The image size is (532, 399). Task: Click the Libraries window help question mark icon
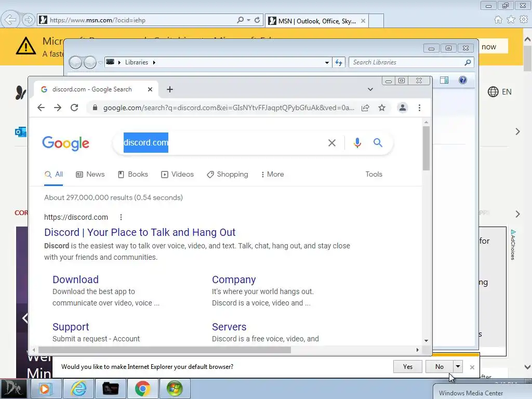[x=462, y=80]
